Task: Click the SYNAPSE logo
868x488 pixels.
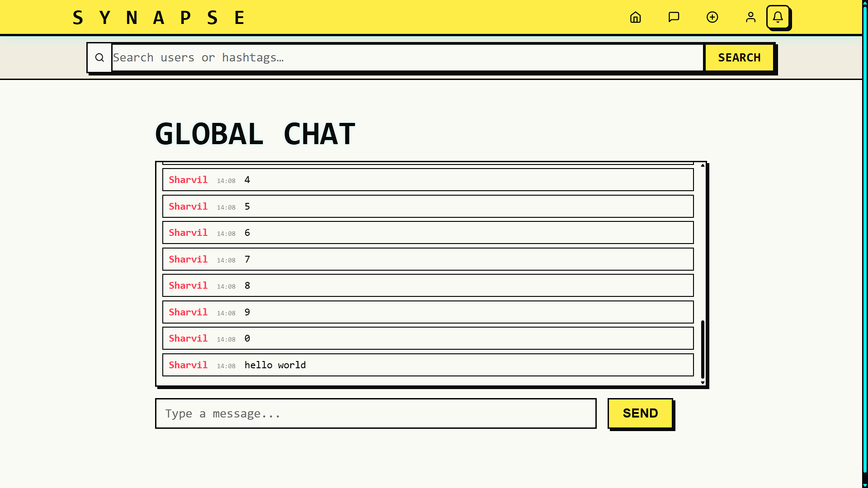Action: coord(159,18)
